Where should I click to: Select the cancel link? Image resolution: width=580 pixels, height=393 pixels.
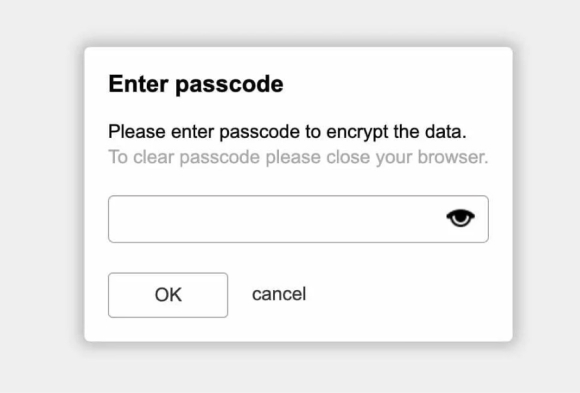point(279,294)
